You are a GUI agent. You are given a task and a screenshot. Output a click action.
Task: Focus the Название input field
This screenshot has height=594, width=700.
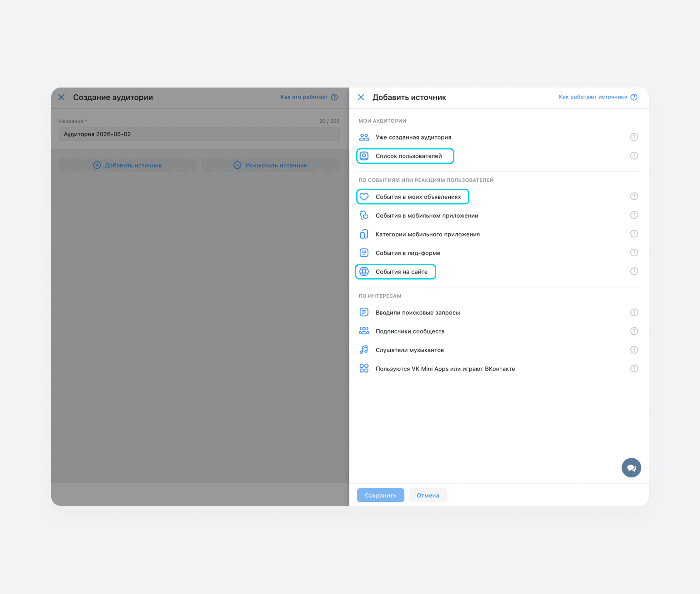(199, 134)
